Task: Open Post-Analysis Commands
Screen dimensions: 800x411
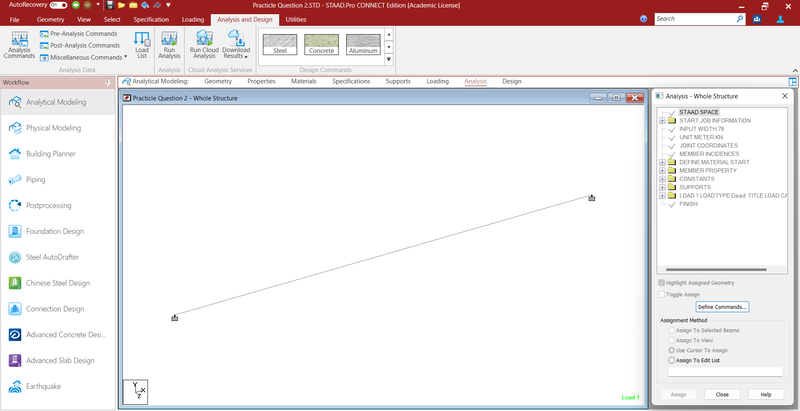Action: (80, 45)
